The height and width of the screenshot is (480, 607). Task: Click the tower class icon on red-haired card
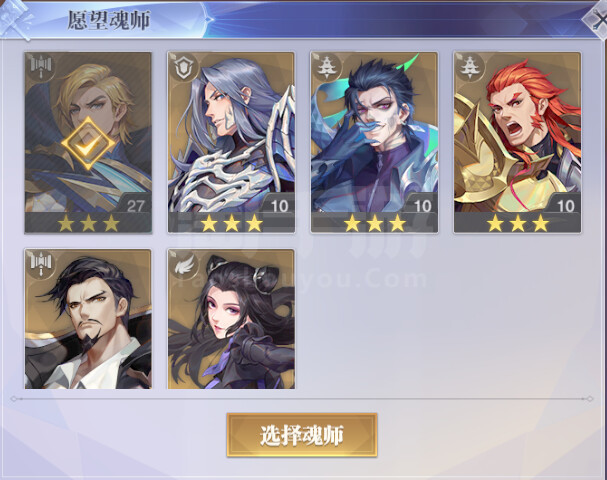tap(470, 67)
